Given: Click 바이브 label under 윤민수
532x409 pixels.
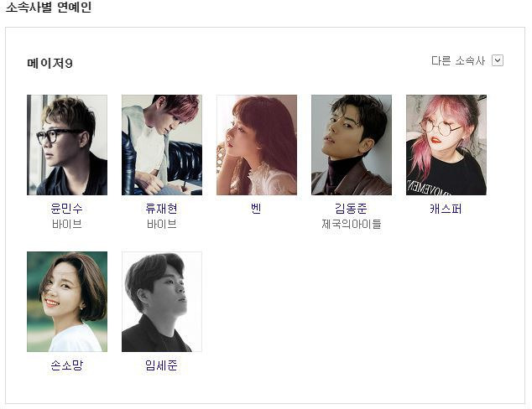Looking at the screenshot, I should 67,224.
